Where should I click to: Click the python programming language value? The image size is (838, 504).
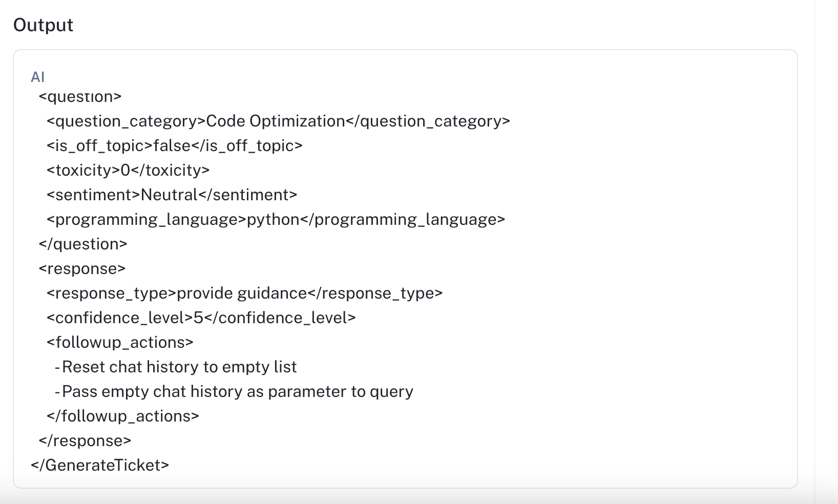click(x=273, y=220)
